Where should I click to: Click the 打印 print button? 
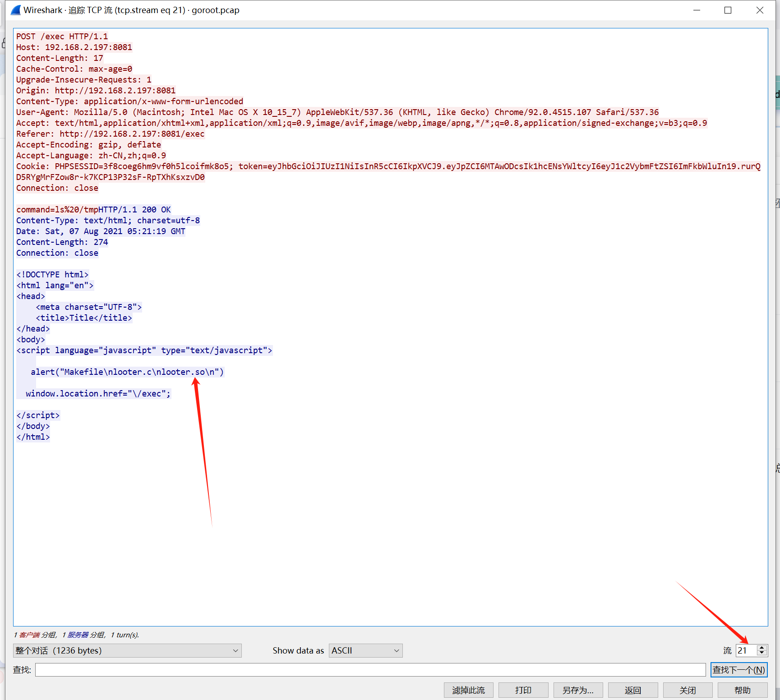523,690
